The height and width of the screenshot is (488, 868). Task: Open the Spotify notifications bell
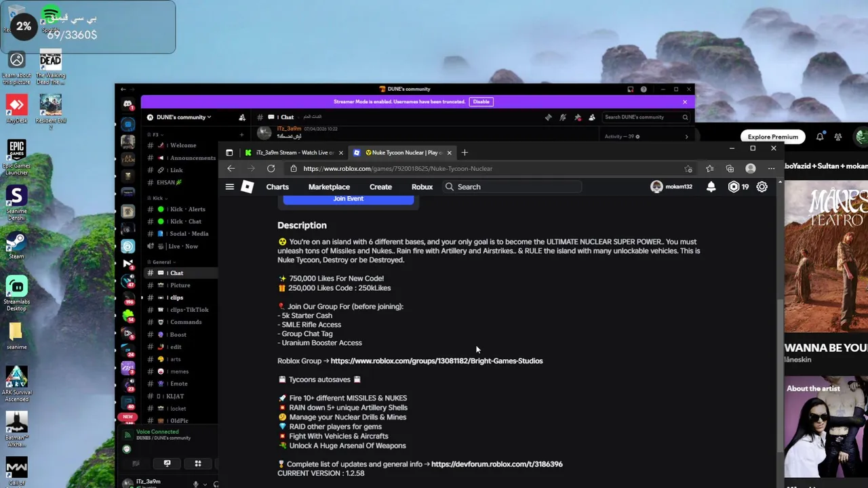coord(820,137)
